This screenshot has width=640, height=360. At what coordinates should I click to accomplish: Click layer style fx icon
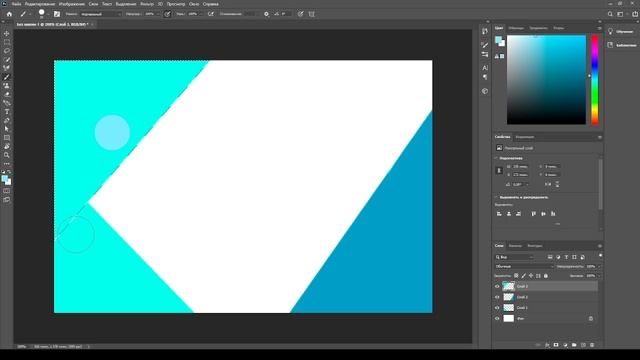tap(547, 345)
